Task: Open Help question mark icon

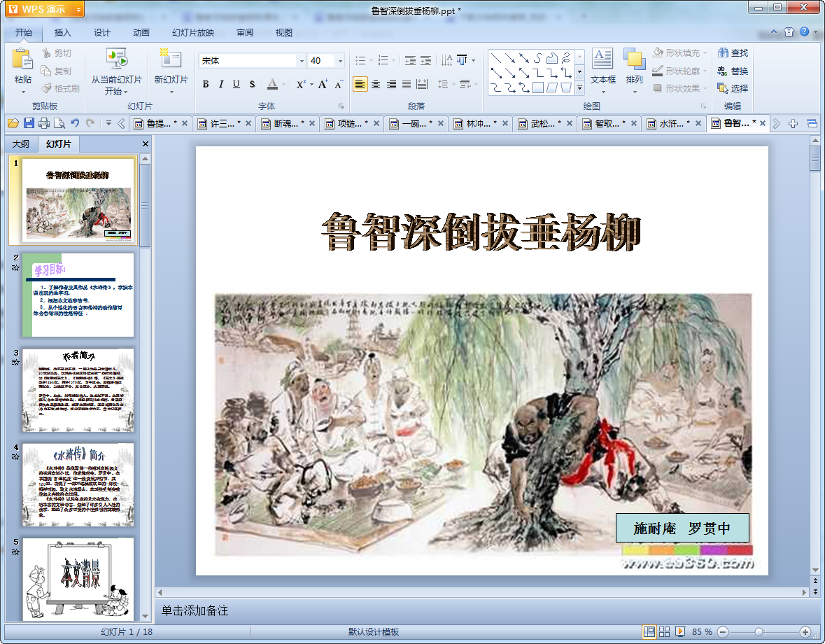Action: pyautogui.click(x=804, y=31)
